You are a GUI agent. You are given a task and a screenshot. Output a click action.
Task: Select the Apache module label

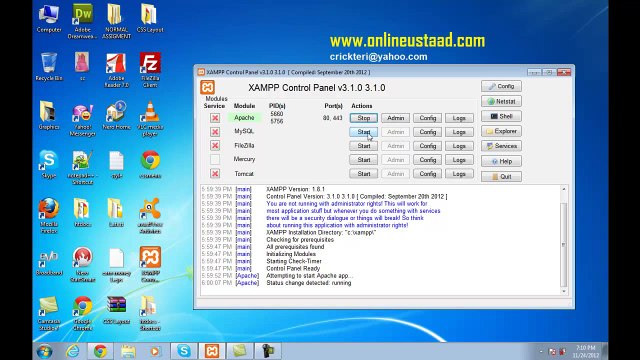coord(244,118)
